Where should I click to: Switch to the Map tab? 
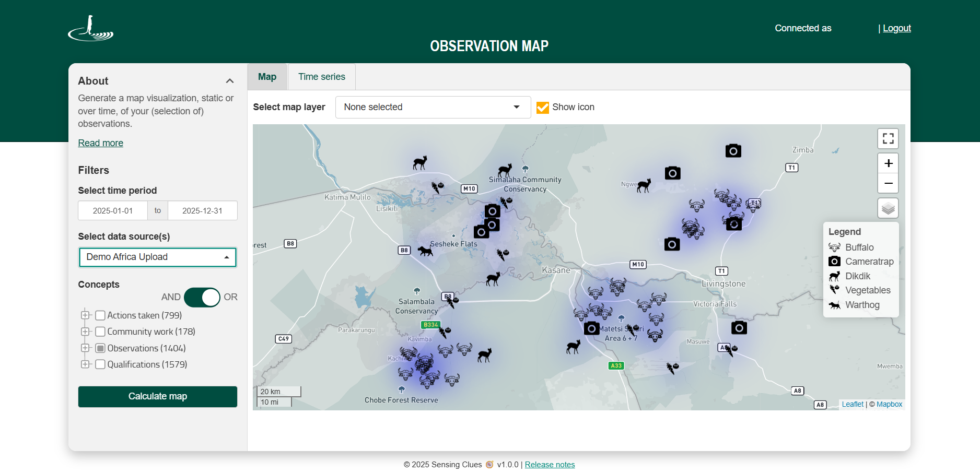[267, 77]
